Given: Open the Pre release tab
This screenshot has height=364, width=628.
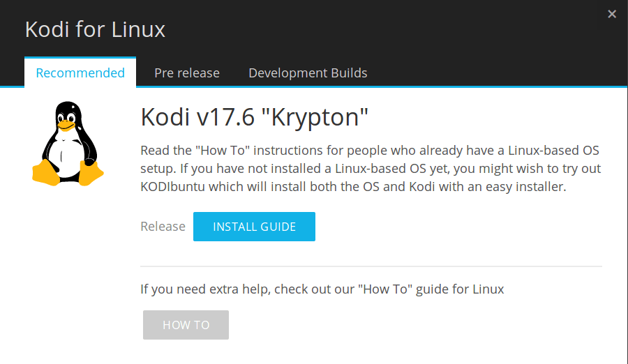Looking at the screenshot, I should [187, 73].
